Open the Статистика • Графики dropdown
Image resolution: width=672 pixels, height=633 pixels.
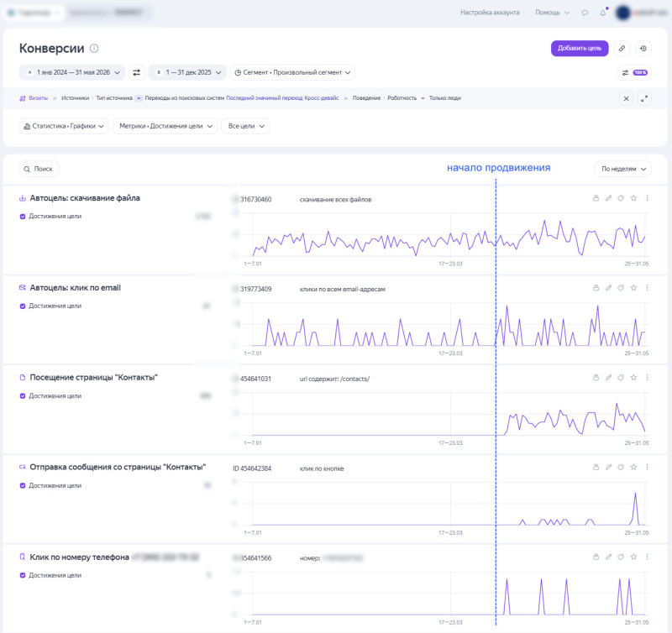point(64,126)
